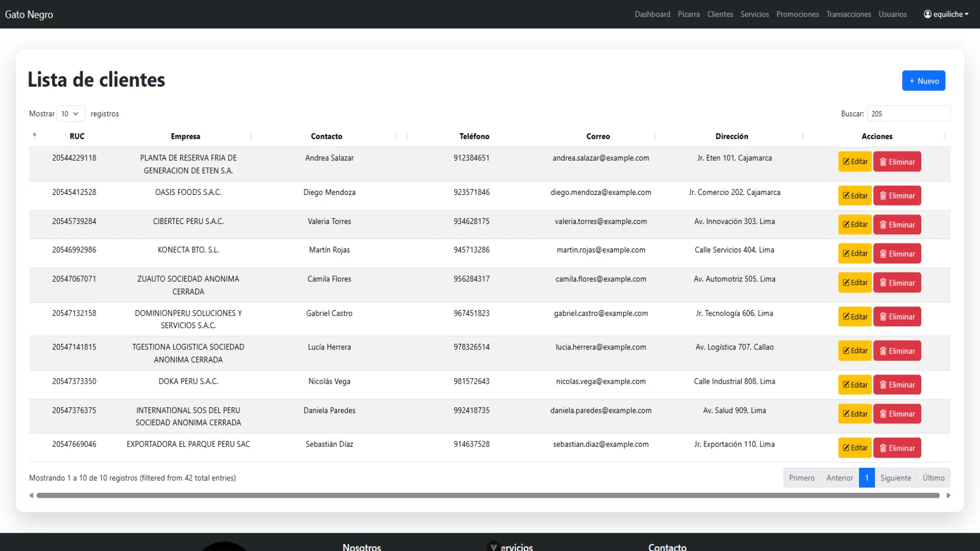Select page 1 in pagination
Viewport: 980px width, 551px height.
point(867,478)
